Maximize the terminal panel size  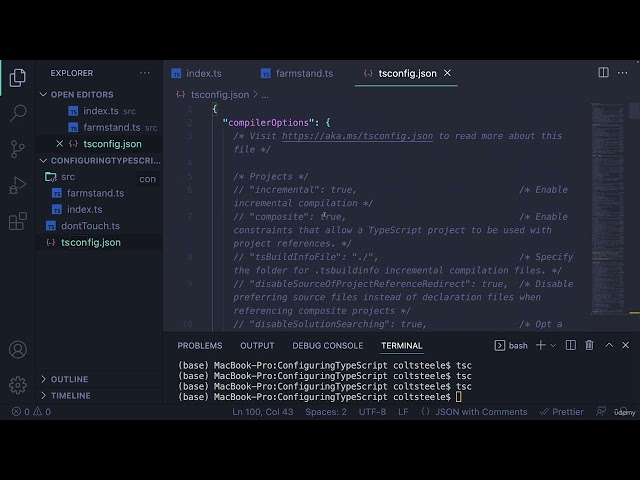point(608,345)
